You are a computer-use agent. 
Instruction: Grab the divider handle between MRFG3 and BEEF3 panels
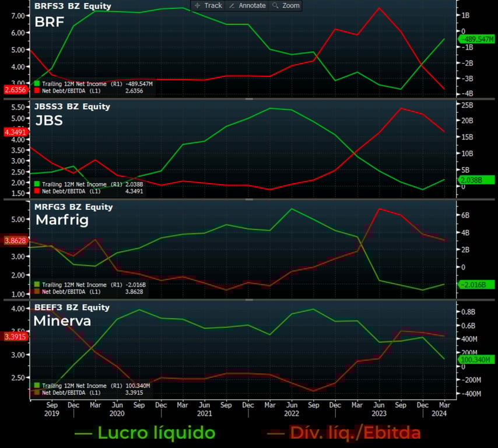pyautogui.click(x=249, y=300)
